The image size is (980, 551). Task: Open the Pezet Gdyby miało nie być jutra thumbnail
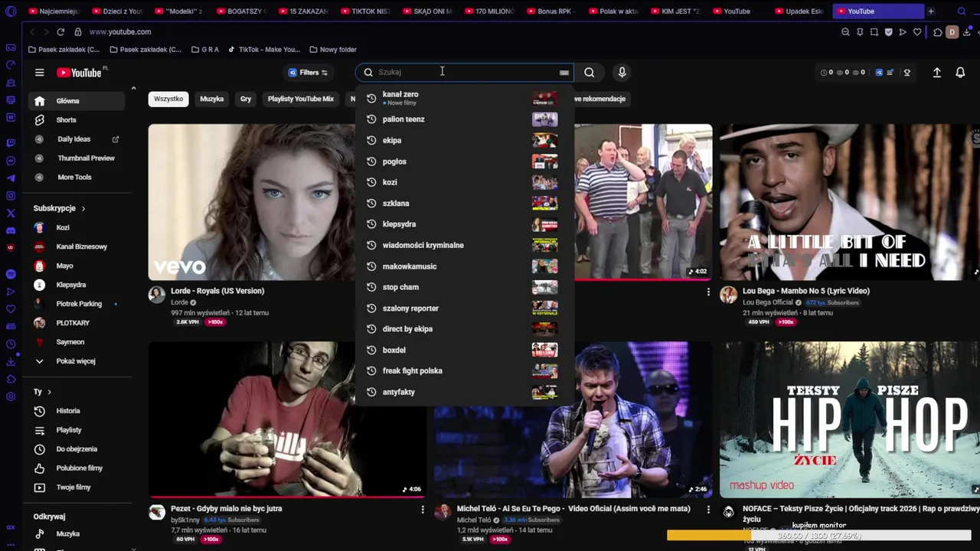[287, 420]
